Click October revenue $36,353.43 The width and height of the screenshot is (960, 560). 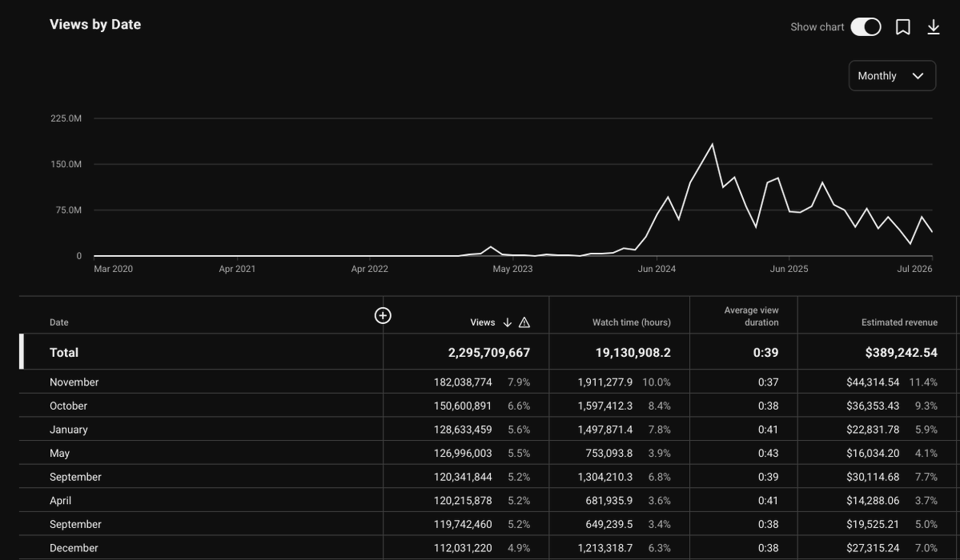[873, 406]
